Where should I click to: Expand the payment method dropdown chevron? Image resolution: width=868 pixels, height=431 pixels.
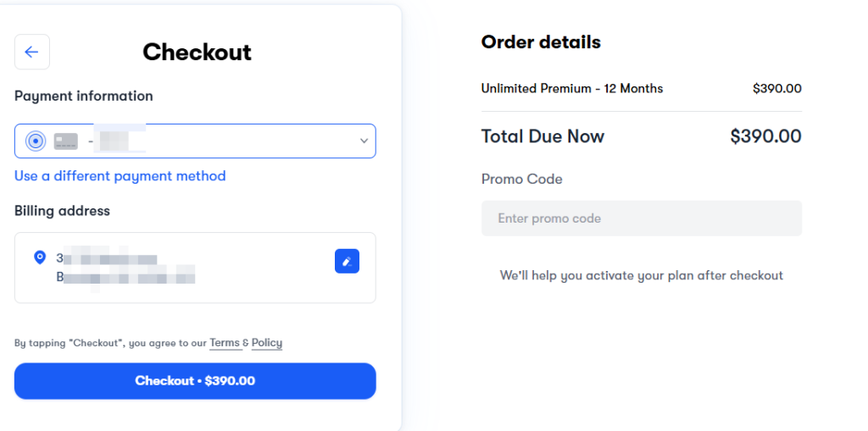[x=364, y=141]
